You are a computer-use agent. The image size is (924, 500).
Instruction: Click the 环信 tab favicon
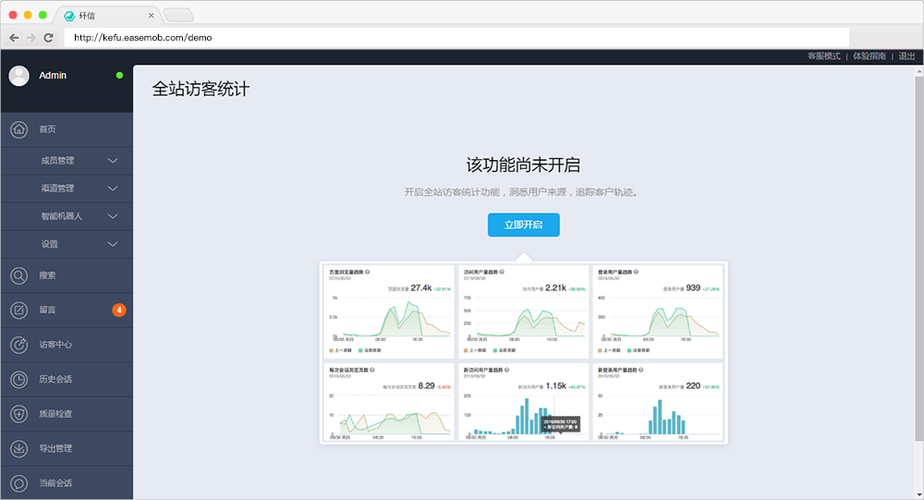click(70, 16)
